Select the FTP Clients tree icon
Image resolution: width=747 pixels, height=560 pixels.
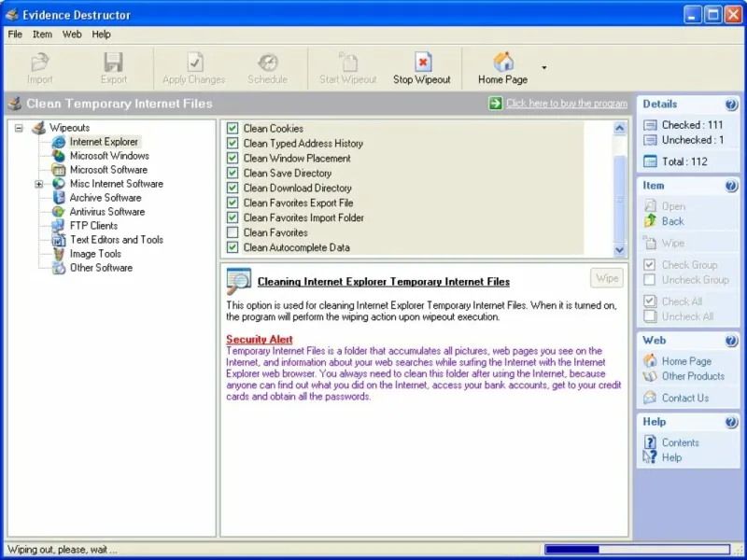coord(58,226)
